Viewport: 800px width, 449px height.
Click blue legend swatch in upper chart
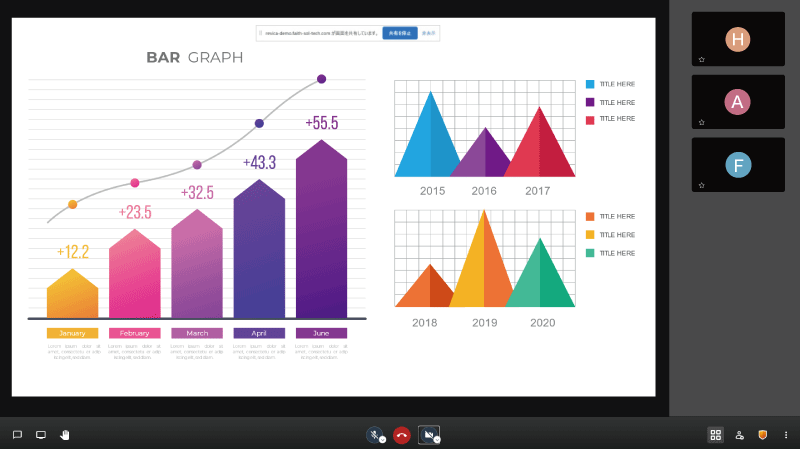[590, 84]
